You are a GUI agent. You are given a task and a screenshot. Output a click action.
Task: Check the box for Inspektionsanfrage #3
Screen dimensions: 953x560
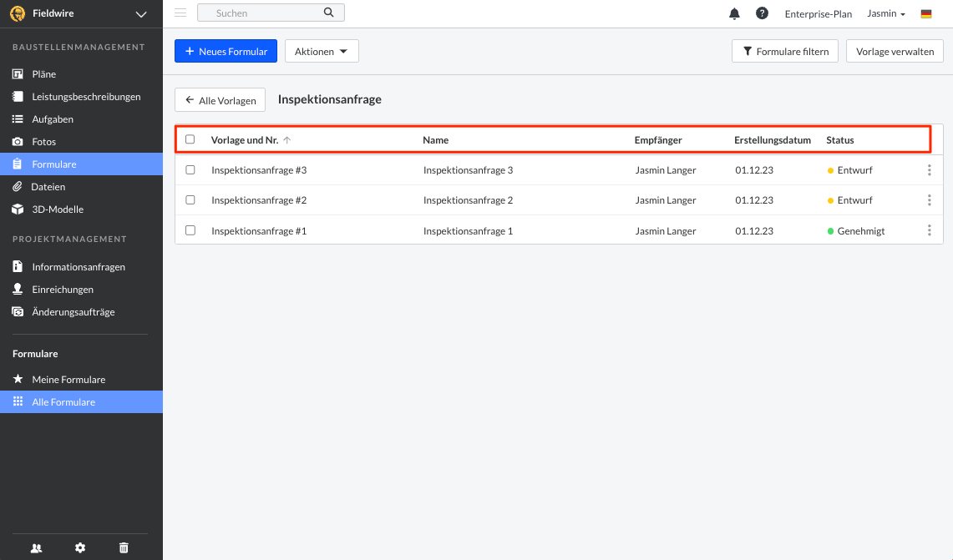(190, 170)
